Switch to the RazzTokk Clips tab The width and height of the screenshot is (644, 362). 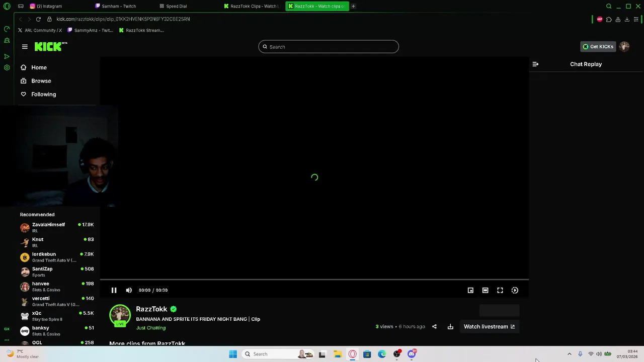click(x=252, y=6)
